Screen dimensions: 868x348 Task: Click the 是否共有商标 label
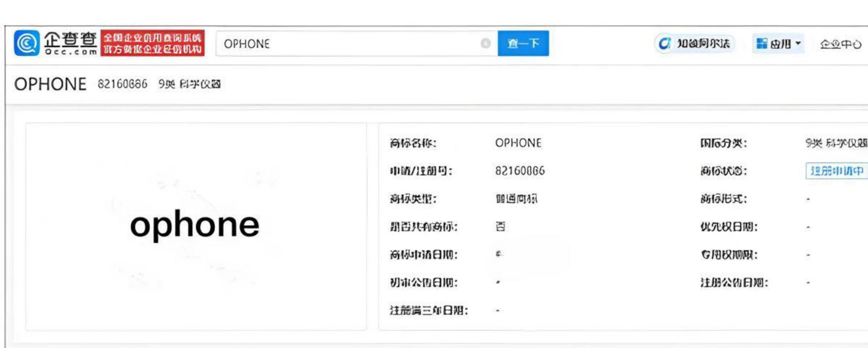click(424, 227)
